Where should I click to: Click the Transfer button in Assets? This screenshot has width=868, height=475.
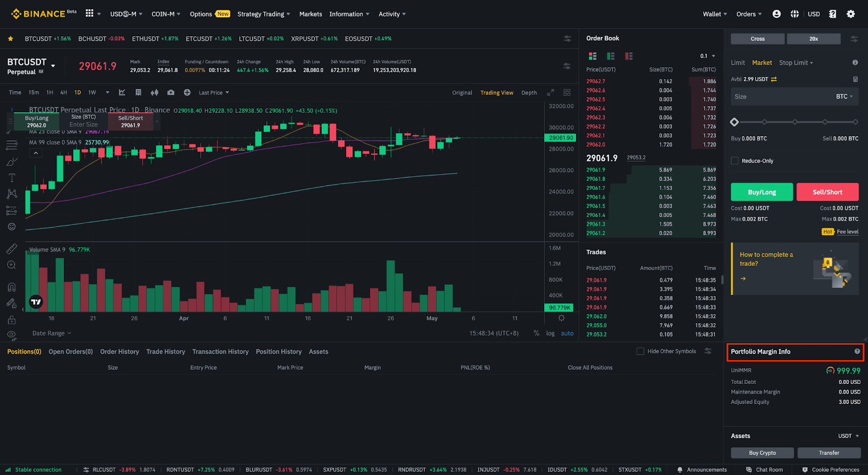pyautogui.click(x=829, y=453)
